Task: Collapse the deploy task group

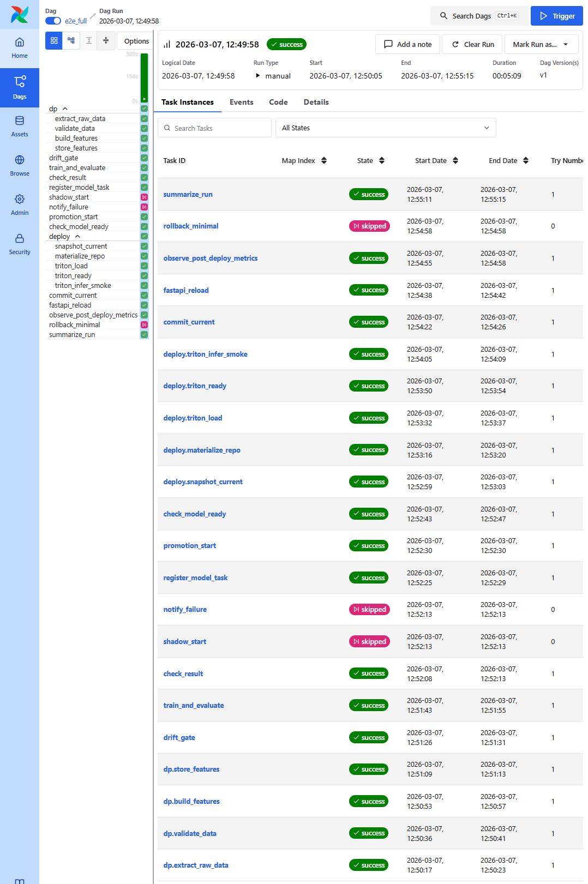Action: [x=77, y=236]
